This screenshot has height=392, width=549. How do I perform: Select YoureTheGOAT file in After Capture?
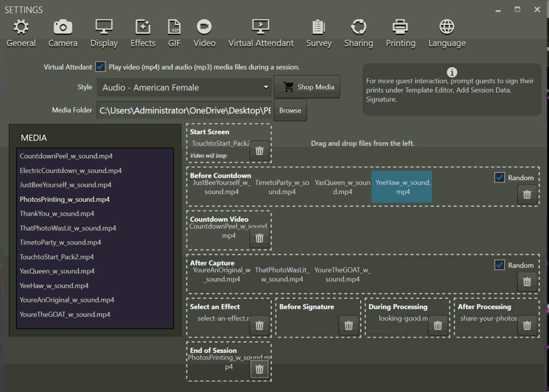[x=342, y=274]
